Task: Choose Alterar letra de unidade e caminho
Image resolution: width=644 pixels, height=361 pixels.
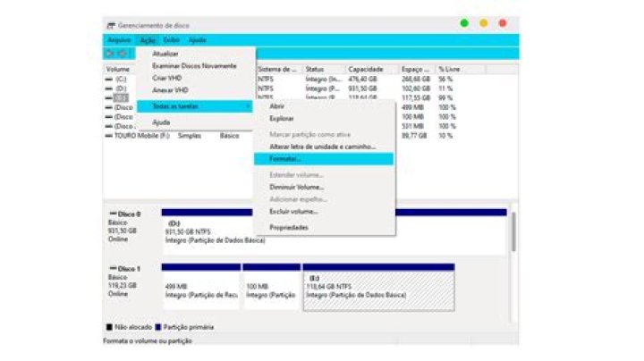Action: coord(324,147)
